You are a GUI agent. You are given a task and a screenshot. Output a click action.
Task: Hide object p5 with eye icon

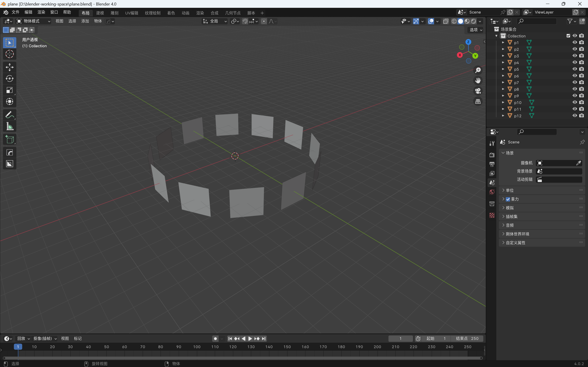click(x=574, y=69)
